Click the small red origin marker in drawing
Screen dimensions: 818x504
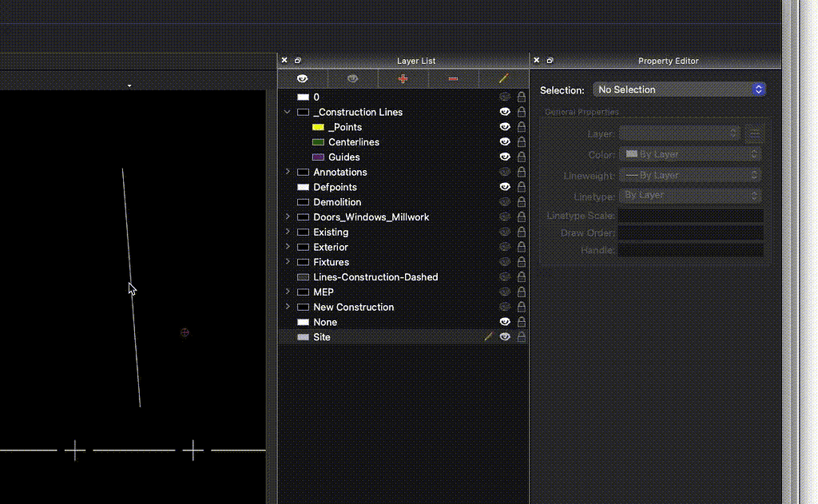pos(185,332)
